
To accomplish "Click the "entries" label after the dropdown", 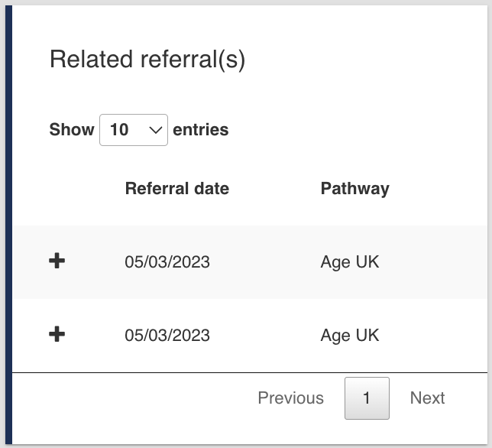I will [201, 130].
